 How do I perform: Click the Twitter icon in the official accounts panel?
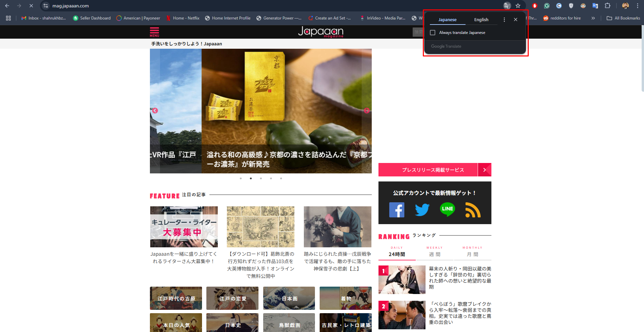pyautogui.click(x=422, y=209)
